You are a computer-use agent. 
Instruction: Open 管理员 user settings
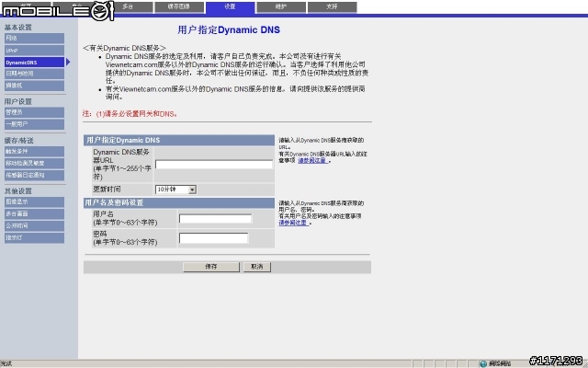click(35, 112)
